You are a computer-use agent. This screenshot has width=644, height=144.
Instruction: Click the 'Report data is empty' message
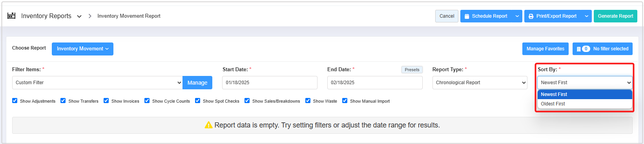pos(327,125)
